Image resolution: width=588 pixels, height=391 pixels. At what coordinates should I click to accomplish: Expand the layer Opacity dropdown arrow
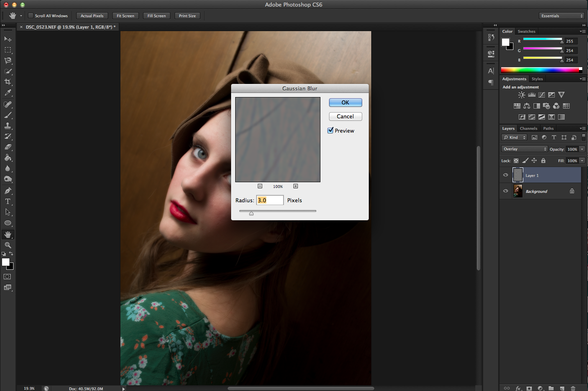click(582, 149)
